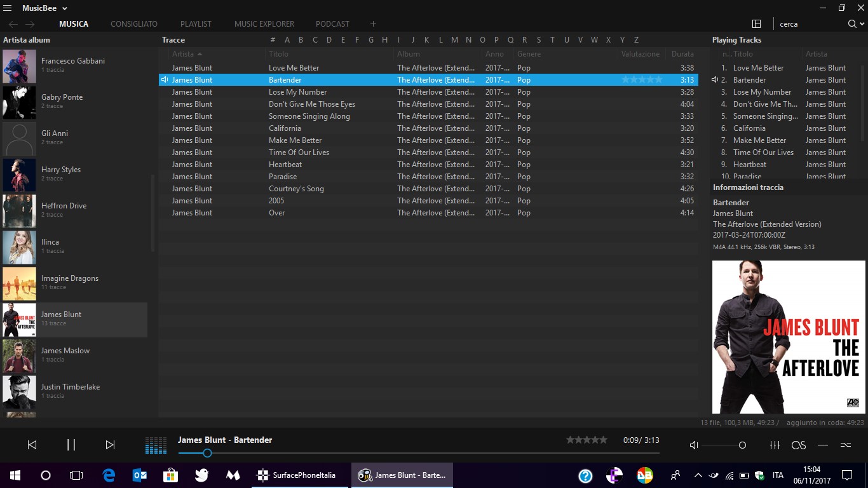Sort tracks by the Anno column header
The height and width of the screenshot is (488, 868).
click(x=494, y=54)
